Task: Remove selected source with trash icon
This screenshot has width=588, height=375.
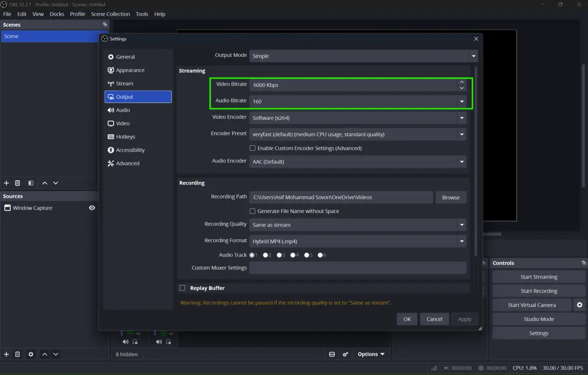Action: tap(18, 354)
